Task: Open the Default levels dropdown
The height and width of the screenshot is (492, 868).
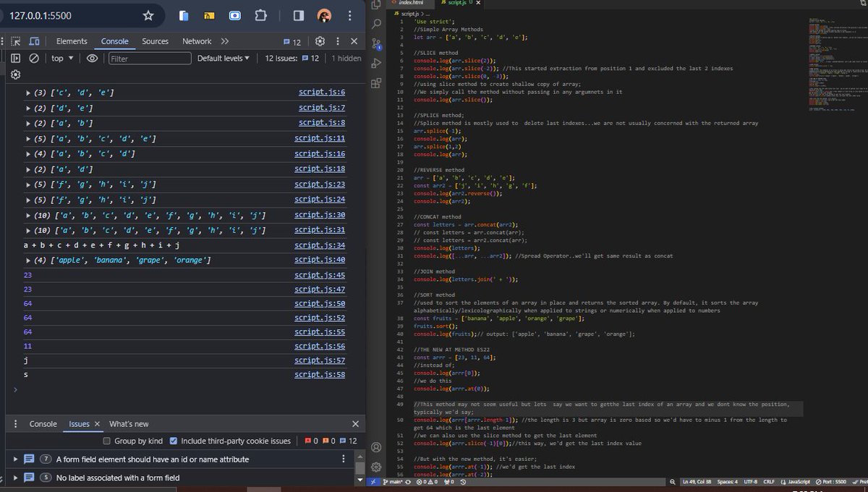Action: [223, 58]
